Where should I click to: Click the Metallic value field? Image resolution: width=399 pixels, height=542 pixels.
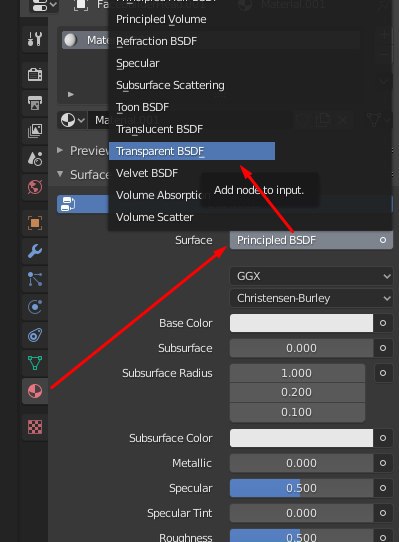pos(301,463)
